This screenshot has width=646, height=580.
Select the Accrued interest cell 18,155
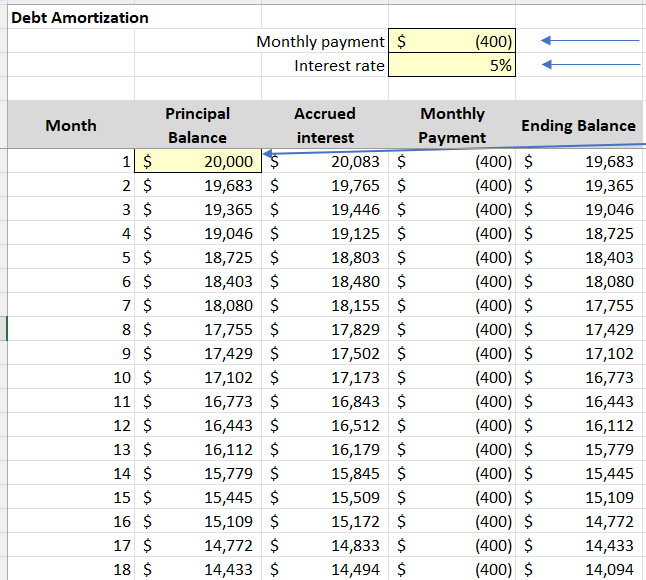point(325,305)
